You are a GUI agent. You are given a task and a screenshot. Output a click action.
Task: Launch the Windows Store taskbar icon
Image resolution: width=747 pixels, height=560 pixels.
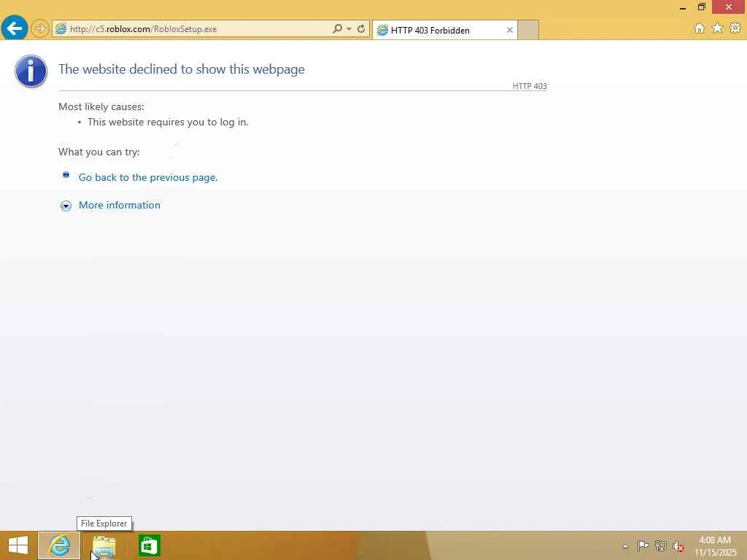coord(149,545)
